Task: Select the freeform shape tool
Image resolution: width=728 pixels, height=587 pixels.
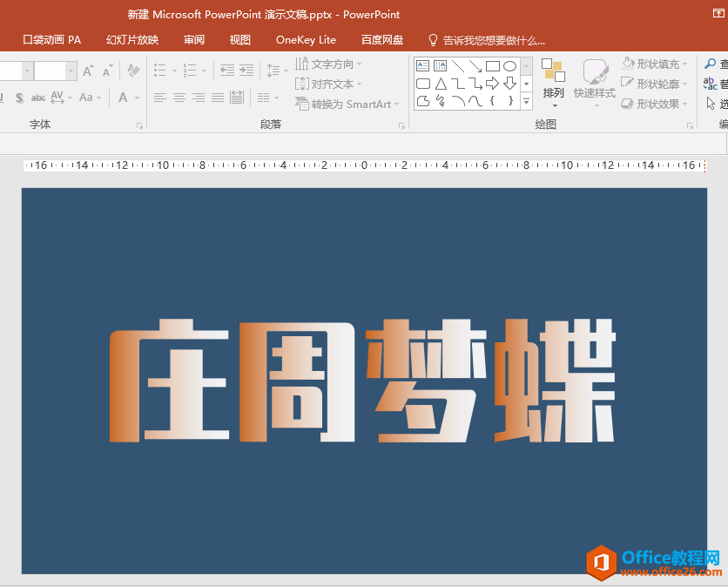Action: point(423,101)
